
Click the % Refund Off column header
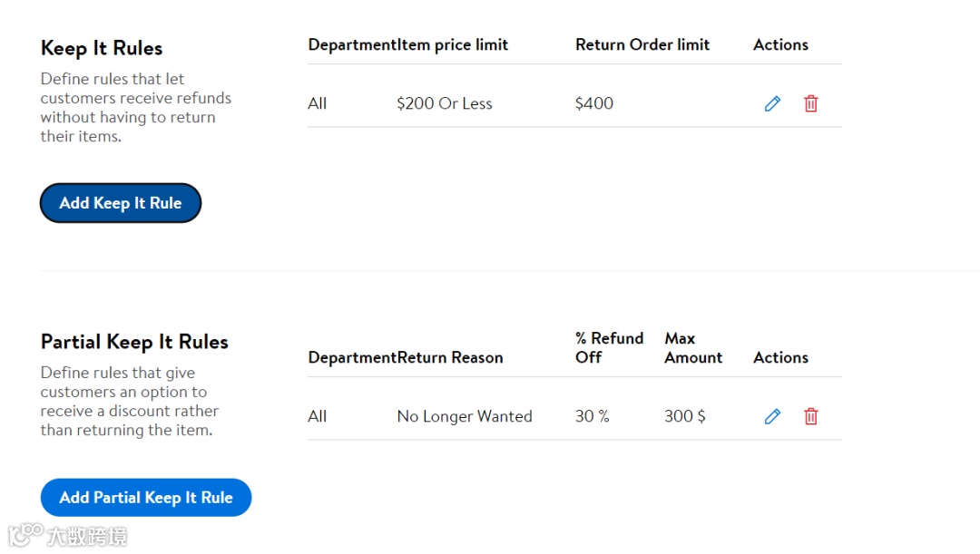point(609,347)
